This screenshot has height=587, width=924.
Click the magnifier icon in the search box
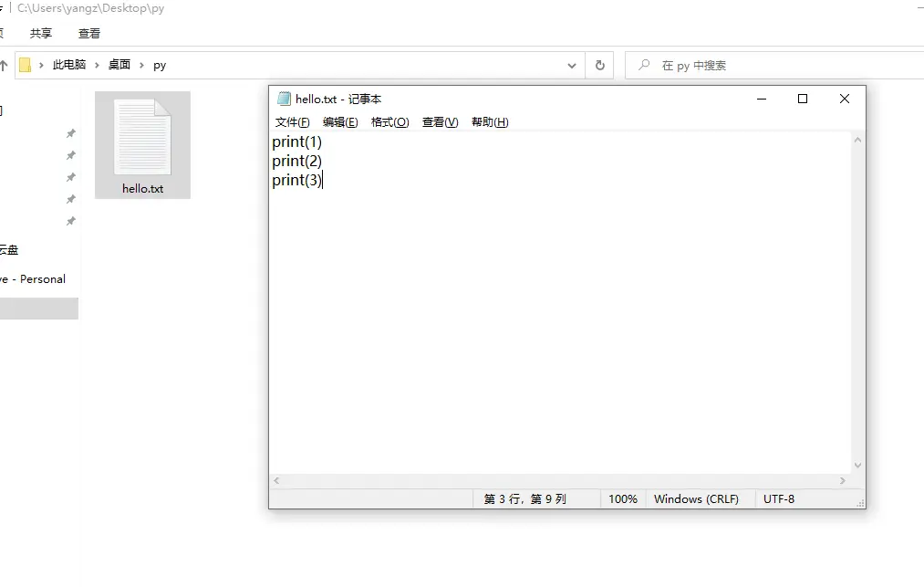643,65
